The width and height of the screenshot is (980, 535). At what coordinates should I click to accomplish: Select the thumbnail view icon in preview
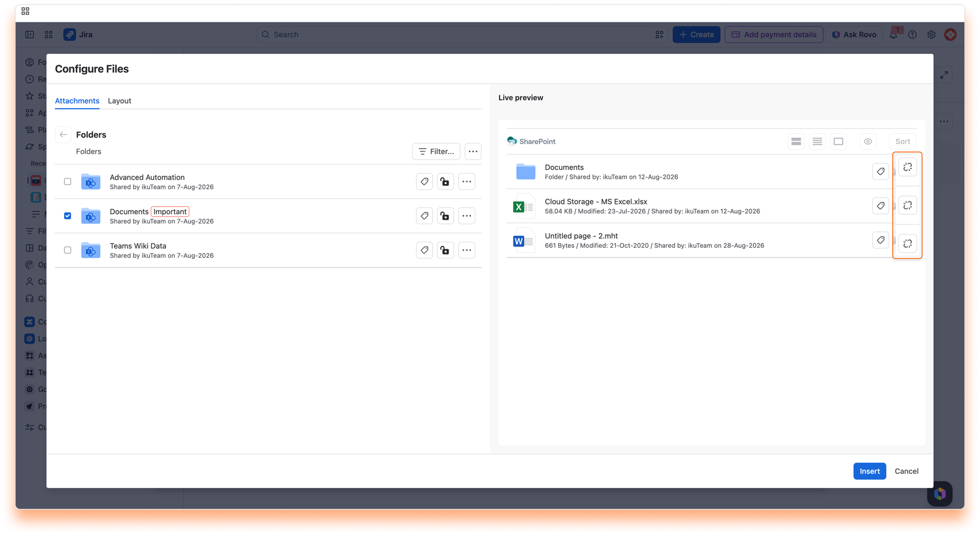[838, 141]
